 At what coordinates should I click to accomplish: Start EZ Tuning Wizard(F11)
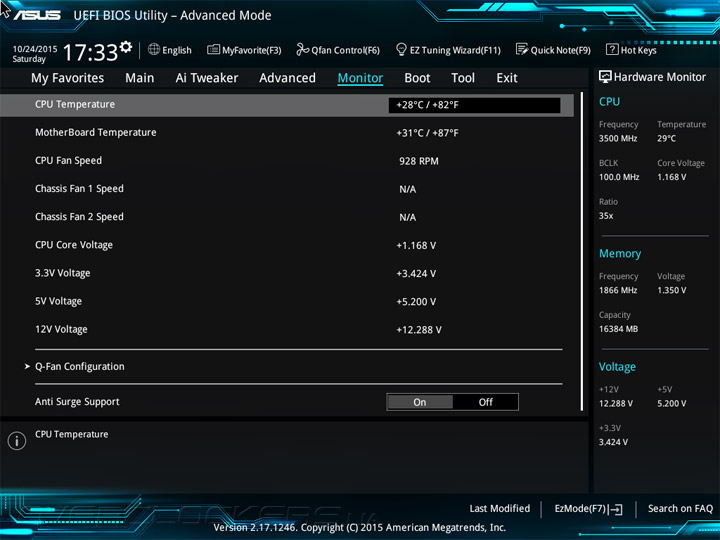(x=448, y=50)
